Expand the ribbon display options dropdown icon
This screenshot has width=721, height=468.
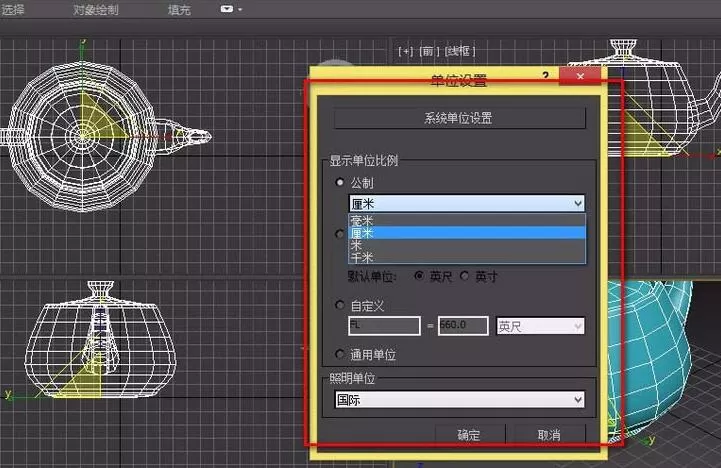coord(231,9)
